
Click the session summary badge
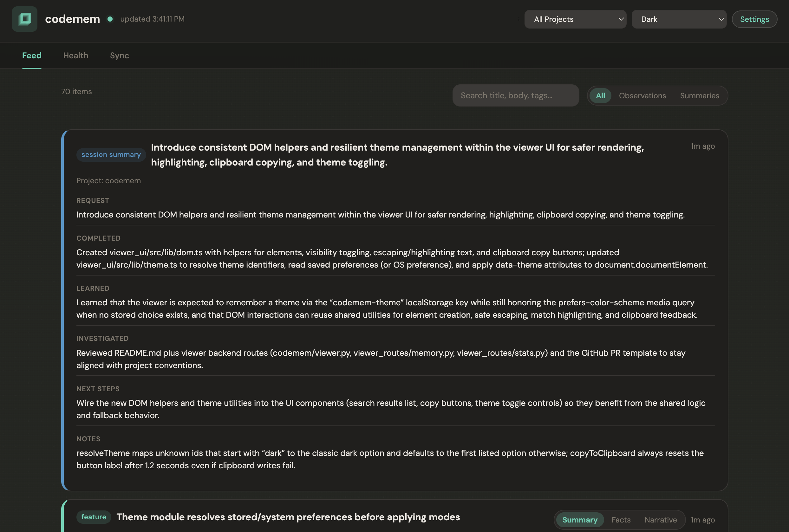[111, 155]
